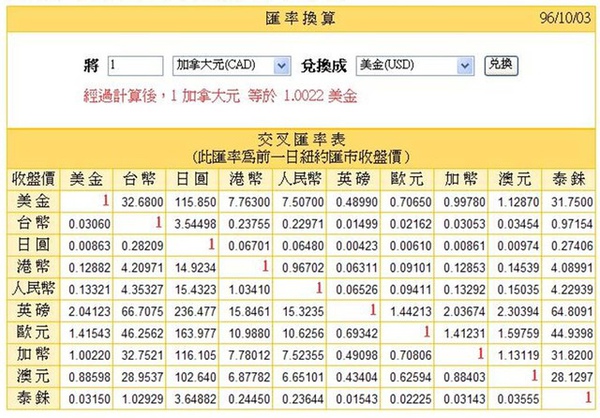Screen dimensions: 600x418
Task: Click the amount input field containing 1
Action: coord(135,66)
